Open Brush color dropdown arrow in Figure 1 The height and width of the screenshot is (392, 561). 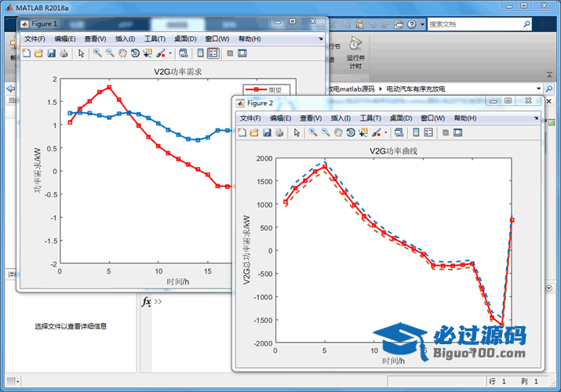tap(170, 53)
